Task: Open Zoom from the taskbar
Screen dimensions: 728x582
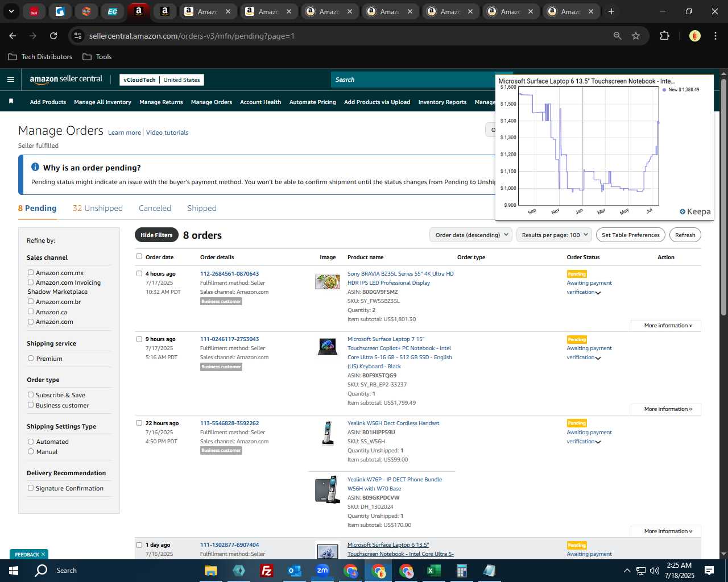Action: pyautogui.click(x=322, y=570)
